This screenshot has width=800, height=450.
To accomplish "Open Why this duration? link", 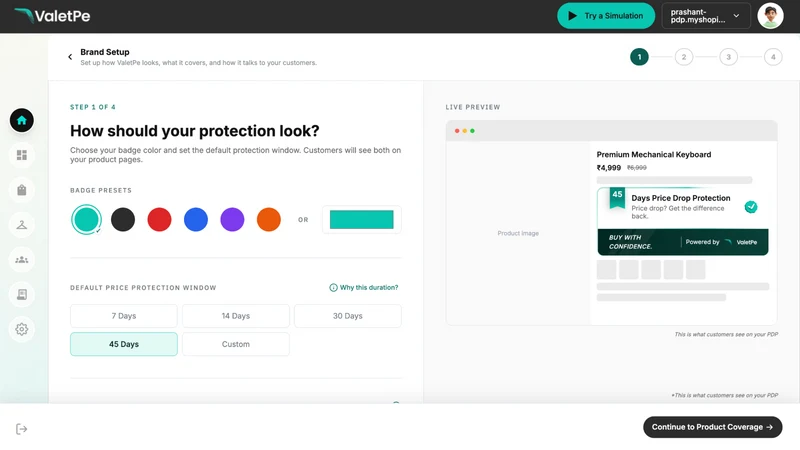I will pos(364,288).
